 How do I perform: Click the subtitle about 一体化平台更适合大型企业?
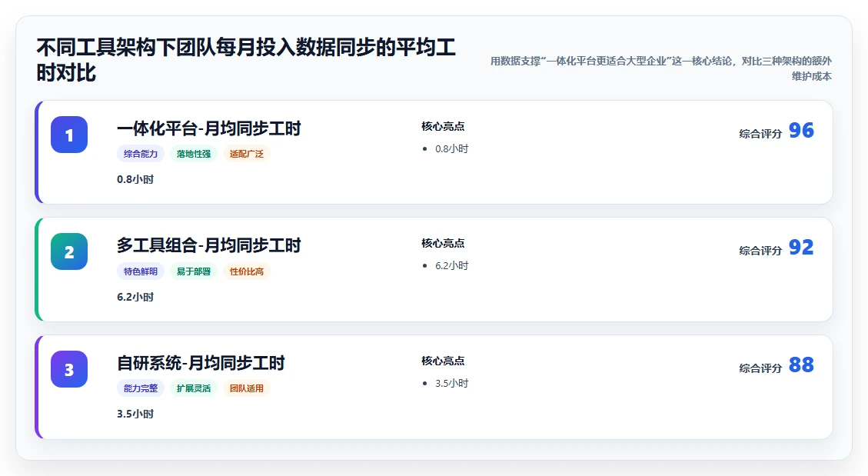point(661,68)
